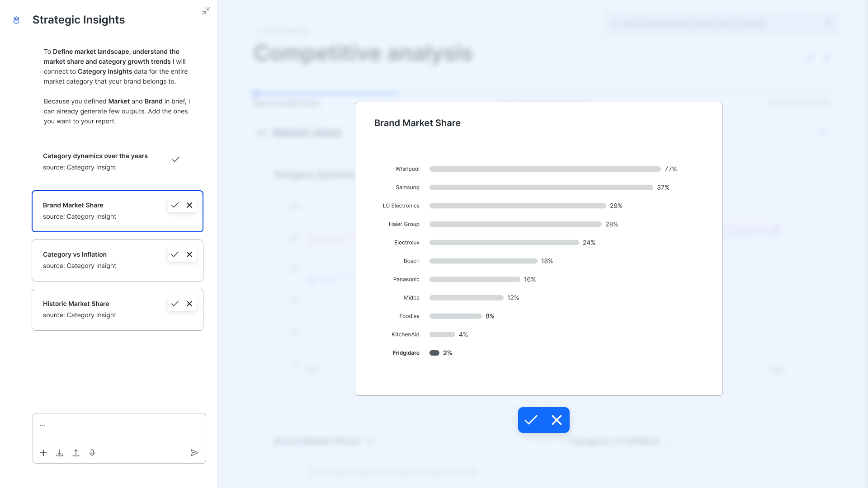Viewport: 868px width, 488px height.
Task: Click the assistant robot icon beside Strategic Insights
Action: point(16,20)
